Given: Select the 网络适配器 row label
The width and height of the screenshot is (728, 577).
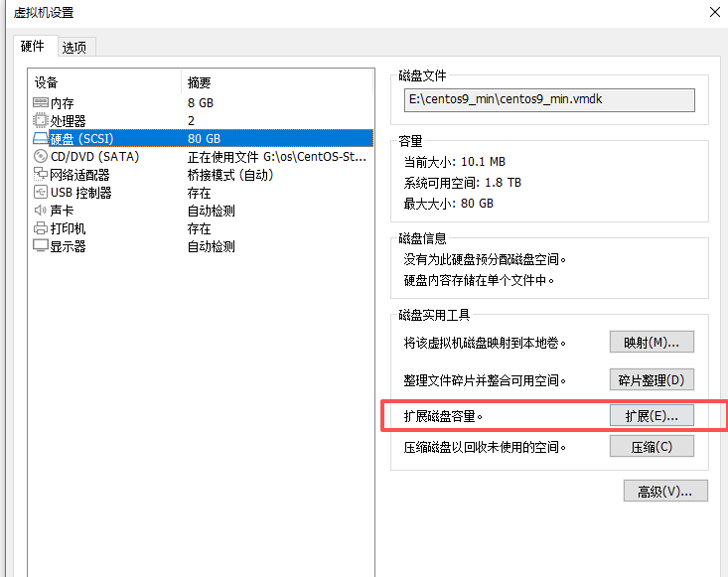Looking at the screenshot, I should click(79, 175).
